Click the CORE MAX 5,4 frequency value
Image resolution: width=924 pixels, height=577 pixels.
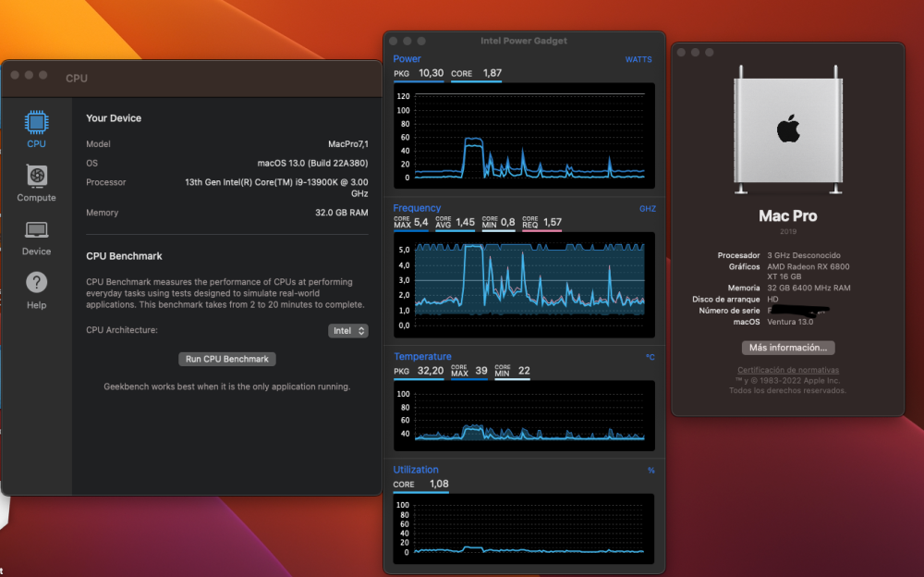tap(411, 223)
